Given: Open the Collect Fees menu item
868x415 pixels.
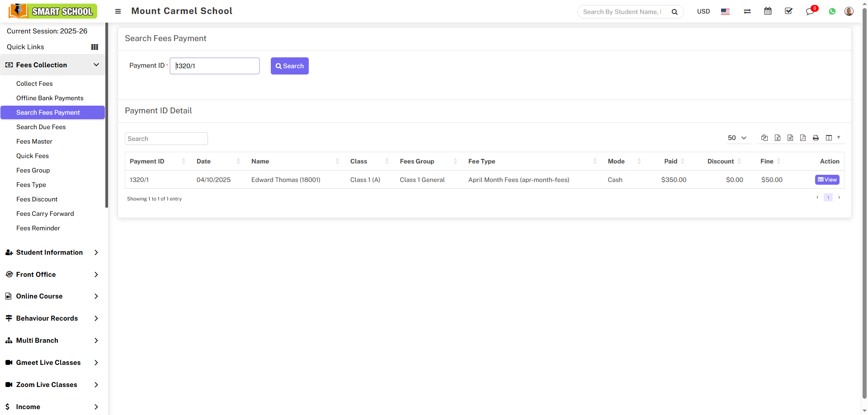Looking at the screenshot, I should point(34,84).
